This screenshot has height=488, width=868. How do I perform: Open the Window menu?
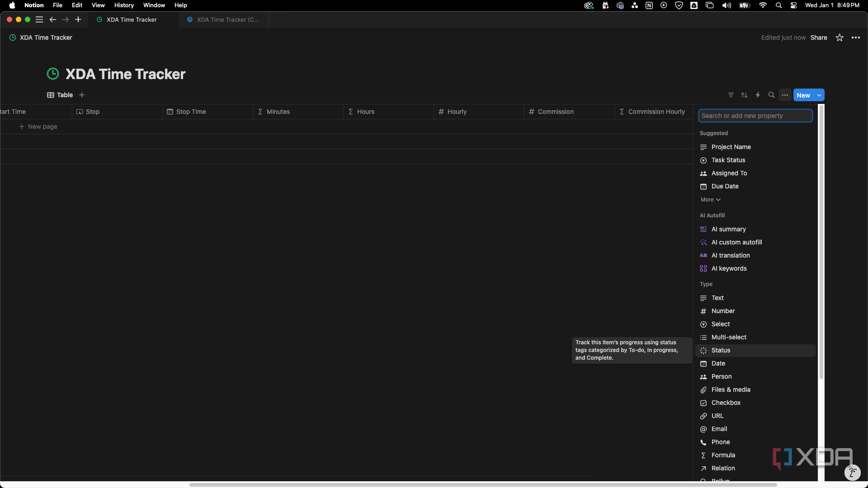[154, 5]
